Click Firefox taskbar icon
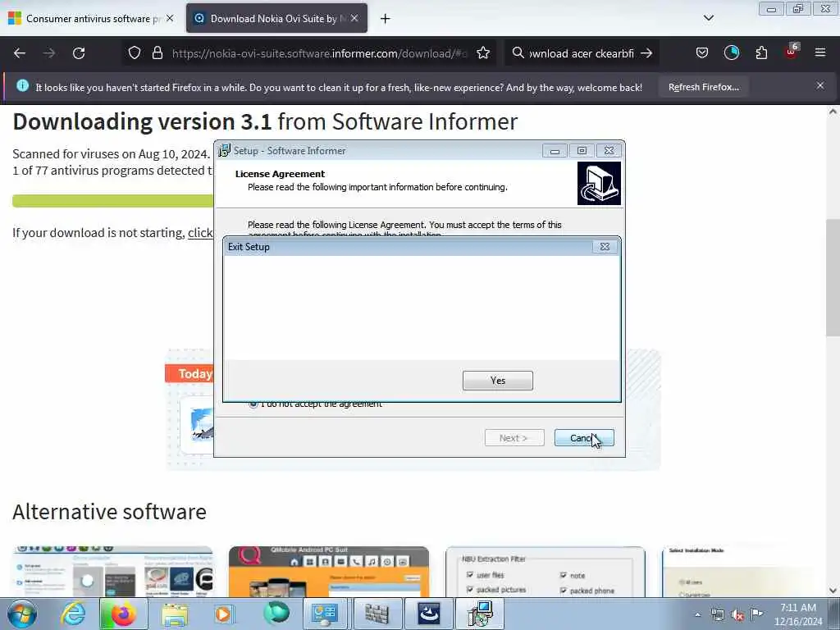The height and width of the screenshot is (630, 840). pyautogui.click(x=123, y=614)
